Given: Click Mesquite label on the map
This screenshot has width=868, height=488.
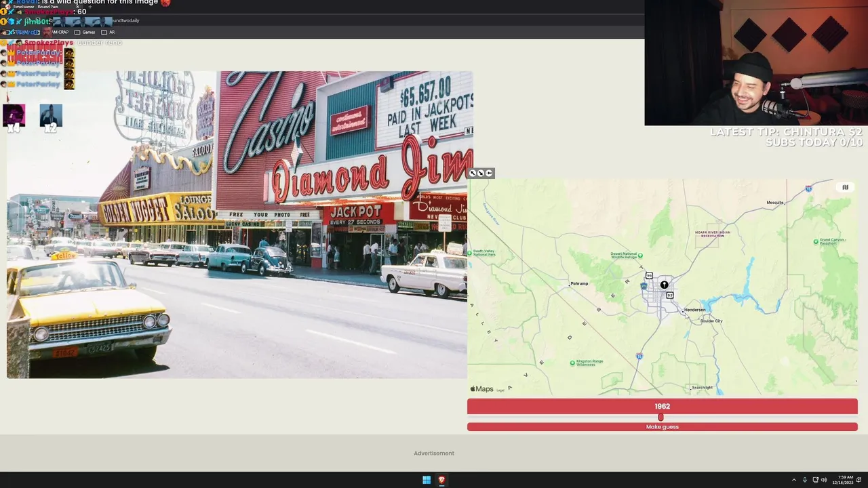Looking at the screenshot, I should click(x=775, y=203).
